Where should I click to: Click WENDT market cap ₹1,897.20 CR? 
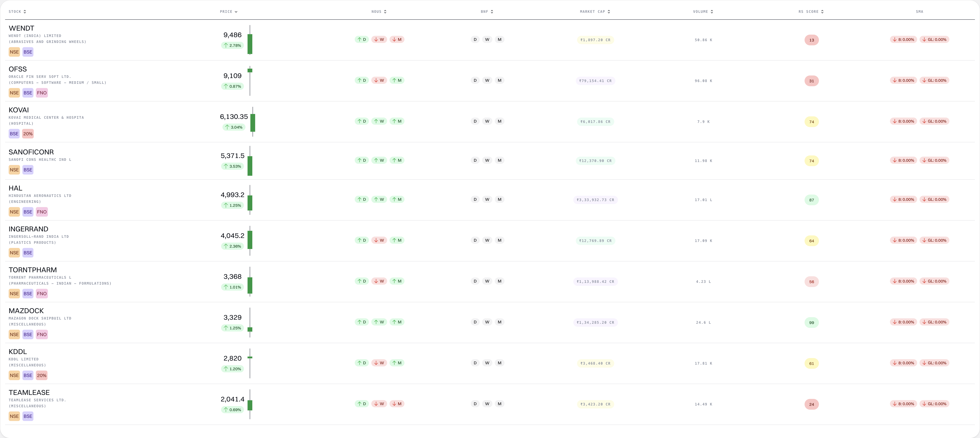(x=595, y=40)
